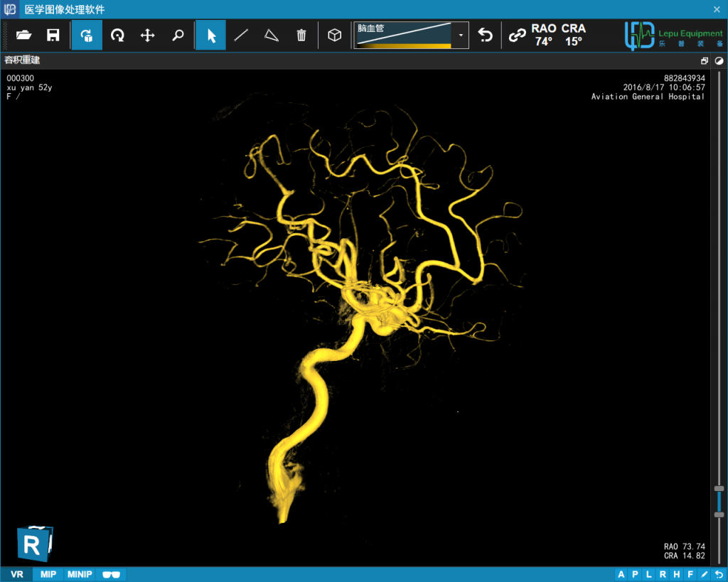
Task: Set view to head with H button
Action: (676, 574)
